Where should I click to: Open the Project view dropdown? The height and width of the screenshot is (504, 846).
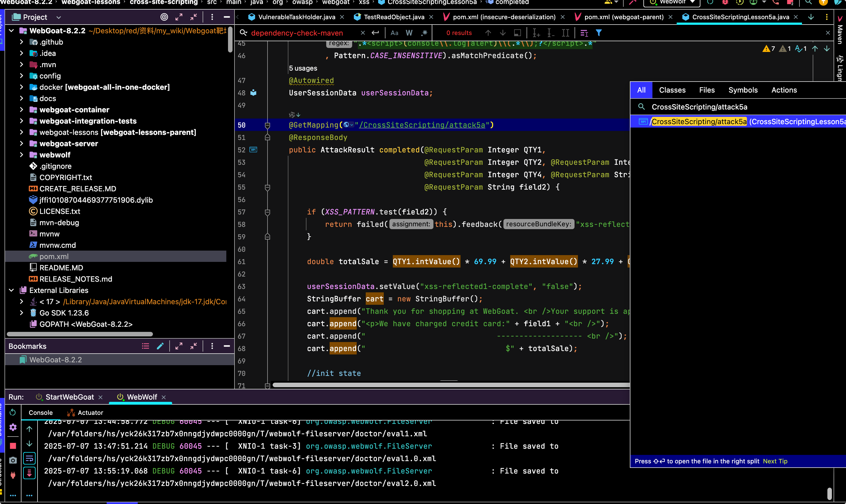coord(59,17)
